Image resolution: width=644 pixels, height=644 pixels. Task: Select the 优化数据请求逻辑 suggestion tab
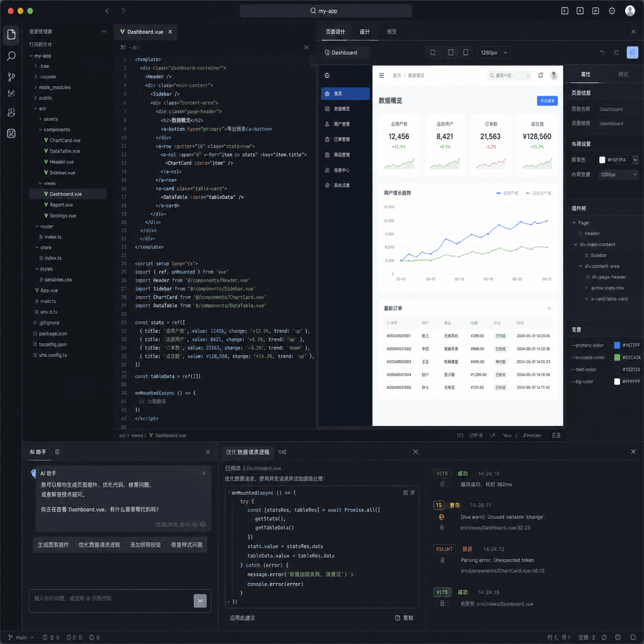tap(248, 452)
